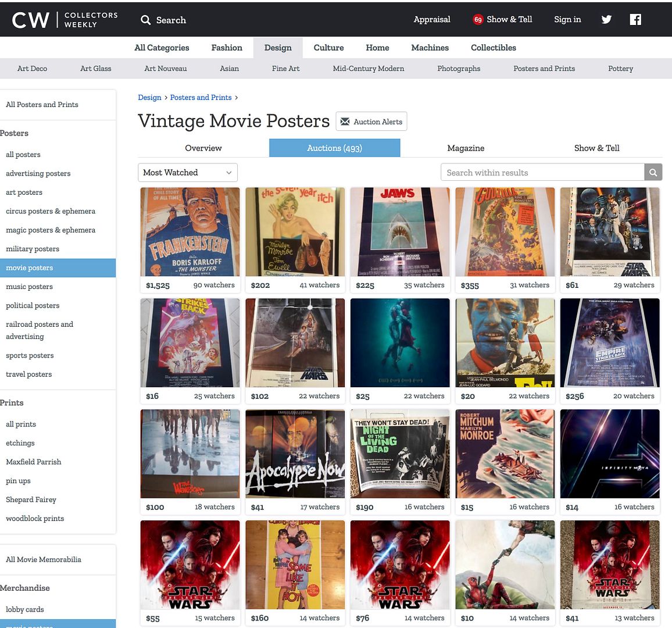Open the Culture menu
The image size is (672, 628).
pos(328,48)
